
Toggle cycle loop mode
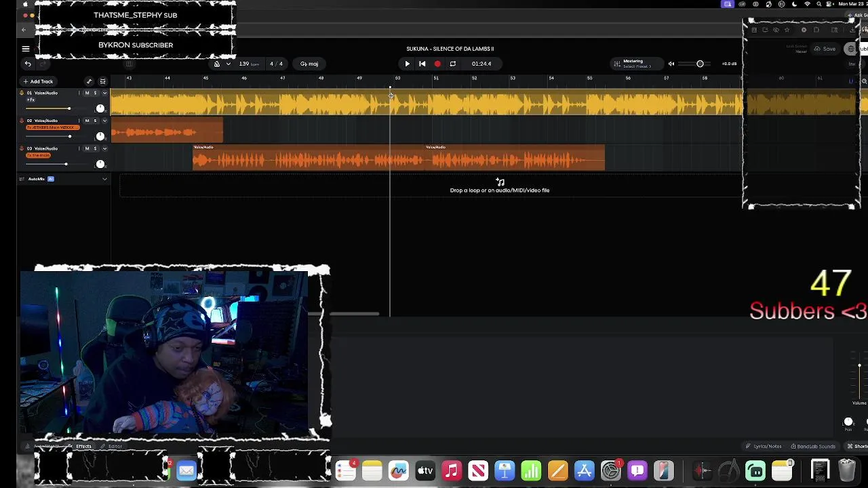452,64
